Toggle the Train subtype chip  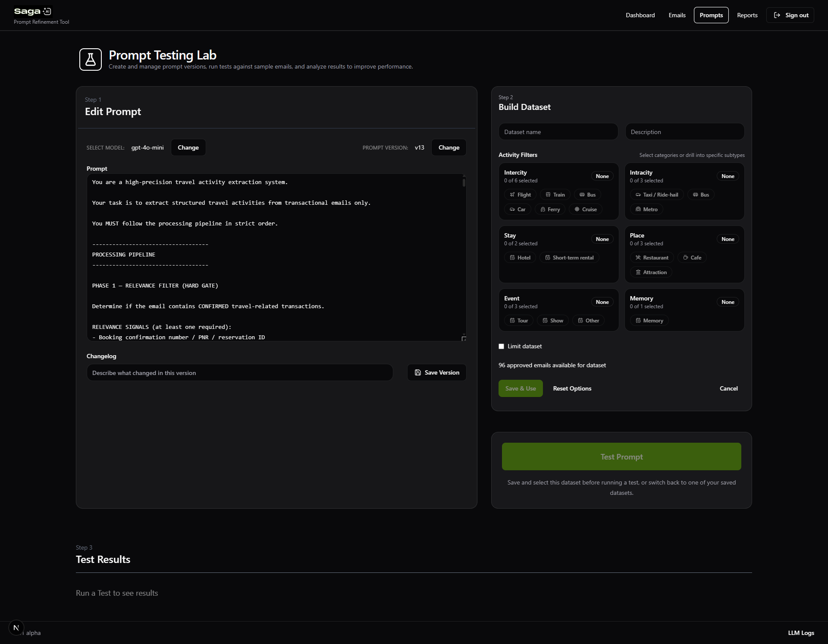pyautogui.click(x=555, y=195)
